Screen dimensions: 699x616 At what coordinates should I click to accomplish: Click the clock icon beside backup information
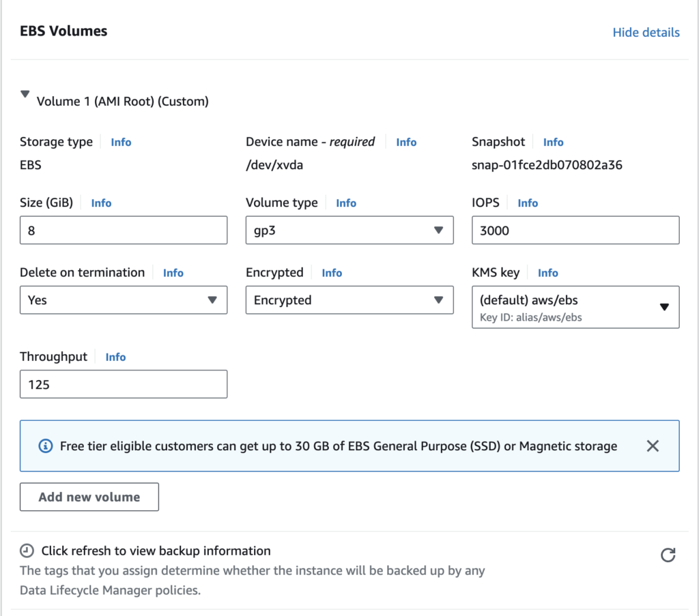click(27, 551)
